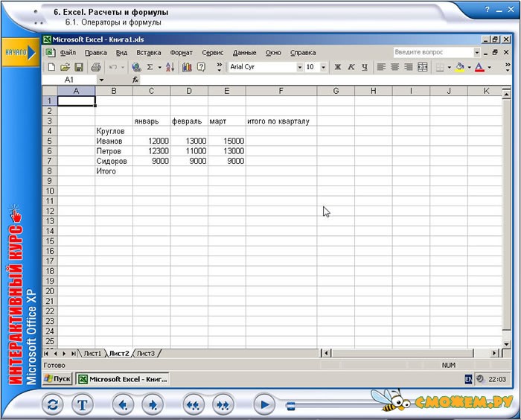Click cell with value 15000

pos(227,141)
